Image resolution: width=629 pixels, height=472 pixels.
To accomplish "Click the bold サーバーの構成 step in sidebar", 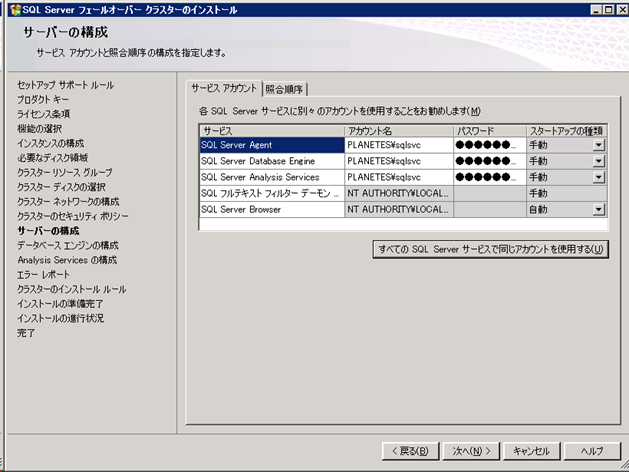I will (x=48, y=231).
